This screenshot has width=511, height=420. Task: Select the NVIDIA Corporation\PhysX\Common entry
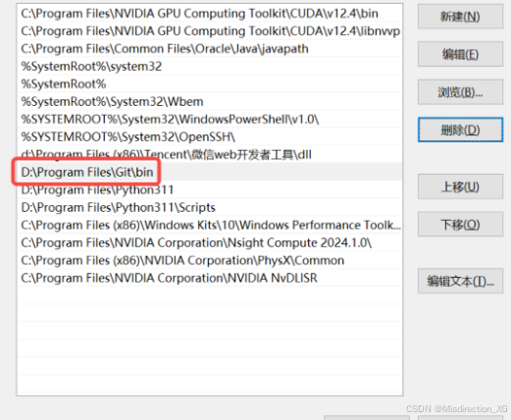pyautogui.click(x=210, y=260)
